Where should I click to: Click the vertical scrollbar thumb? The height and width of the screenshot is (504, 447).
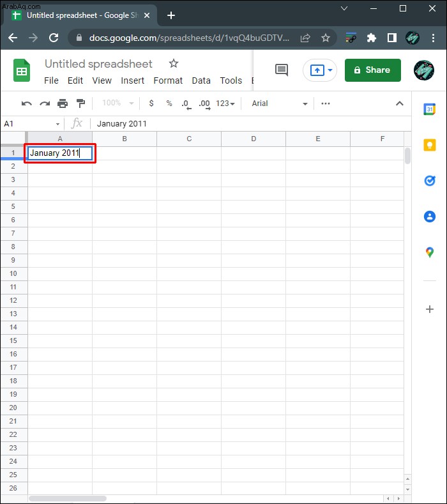click(x=407, y=156)
